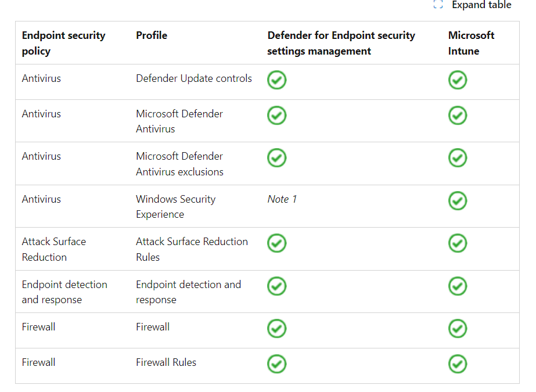The image size is (536, 392).
Task: Click Endpoint security policy column header
Action: (x=63, y=43)
